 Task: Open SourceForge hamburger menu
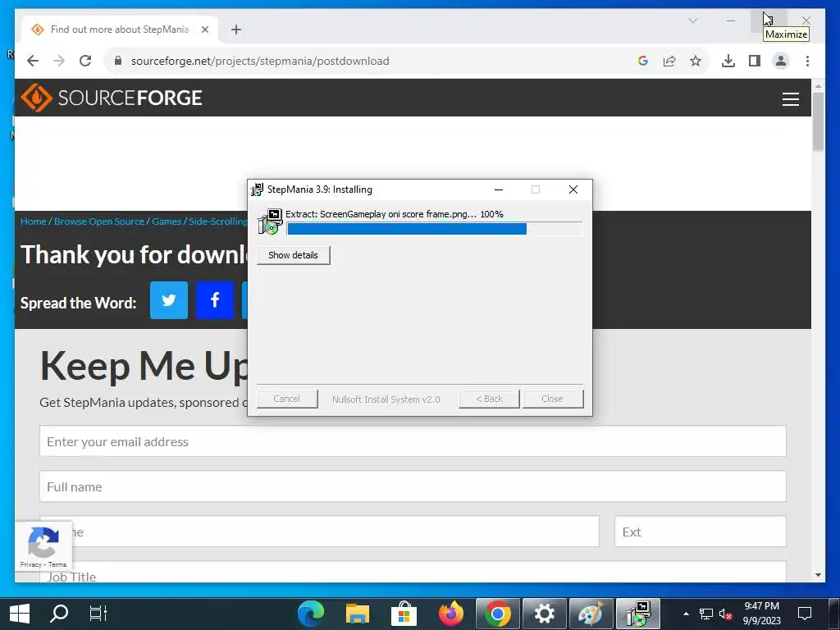(x=790, y=98)
